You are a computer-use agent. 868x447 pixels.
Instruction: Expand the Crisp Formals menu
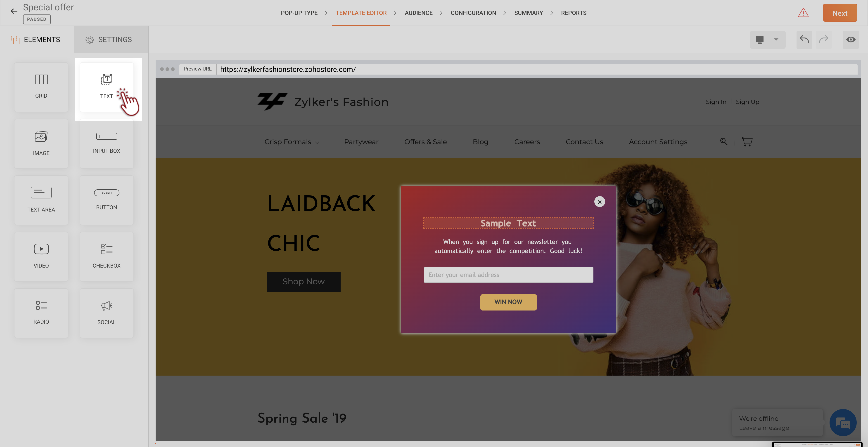point(292,142)
